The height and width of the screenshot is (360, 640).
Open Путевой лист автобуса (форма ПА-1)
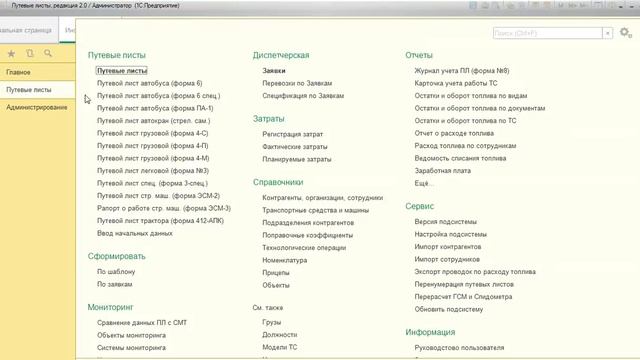tap(155, 108)
